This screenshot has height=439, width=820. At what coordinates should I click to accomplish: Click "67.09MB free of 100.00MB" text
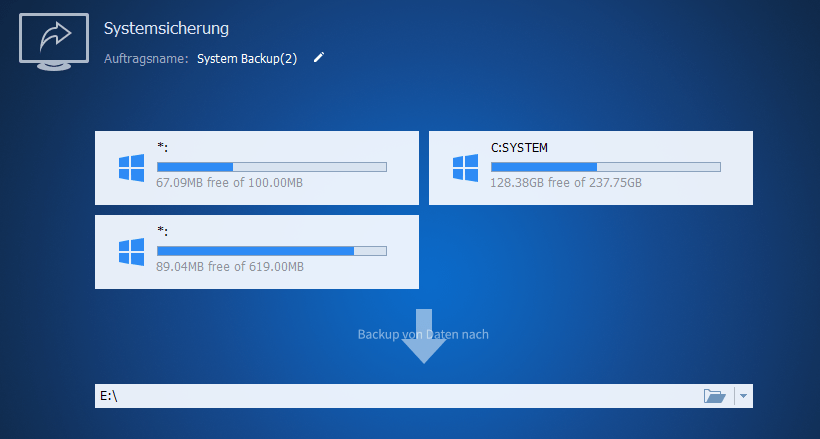(230, 183)
